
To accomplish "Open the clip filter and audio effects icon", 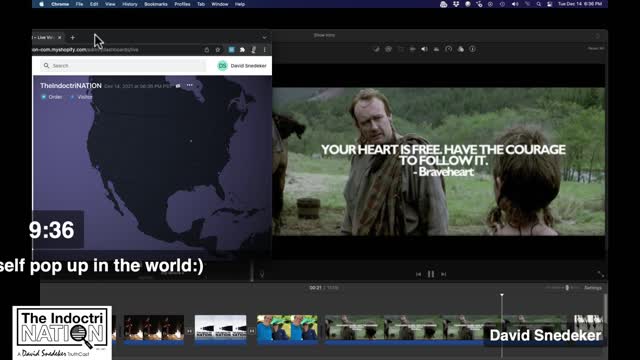I will click(460, 49).
